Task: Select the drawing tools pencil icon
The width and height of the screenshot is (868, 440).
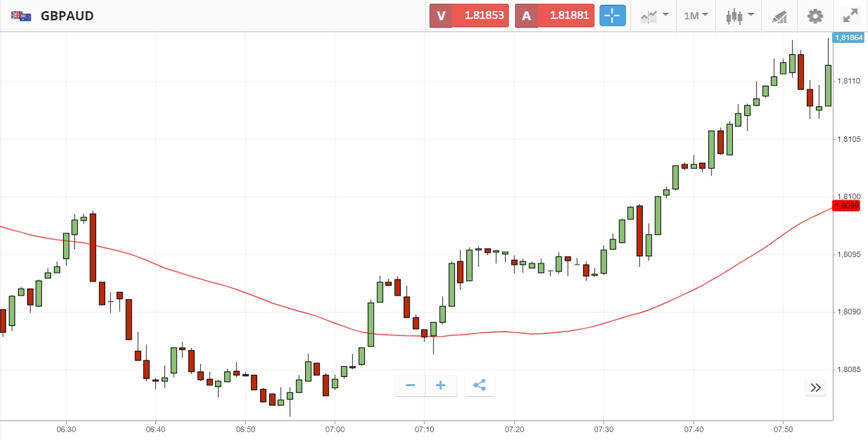Action: click(x=779, y=16)
